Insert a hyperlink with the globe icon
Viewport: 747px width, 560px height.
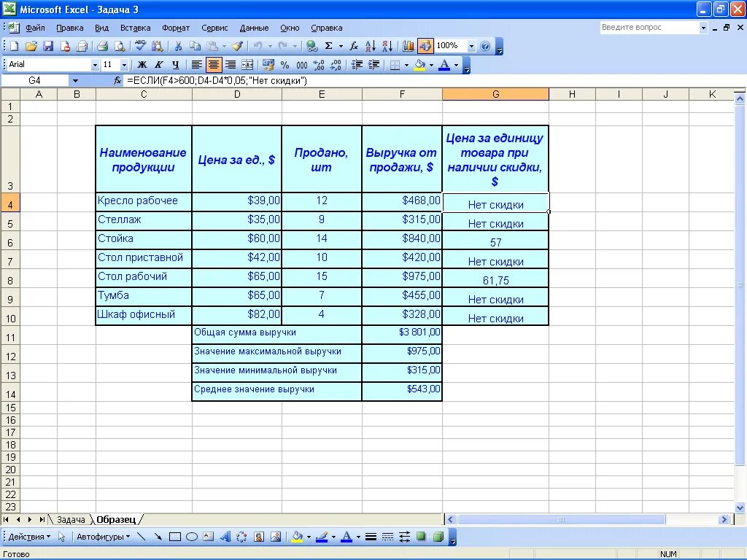311,46
